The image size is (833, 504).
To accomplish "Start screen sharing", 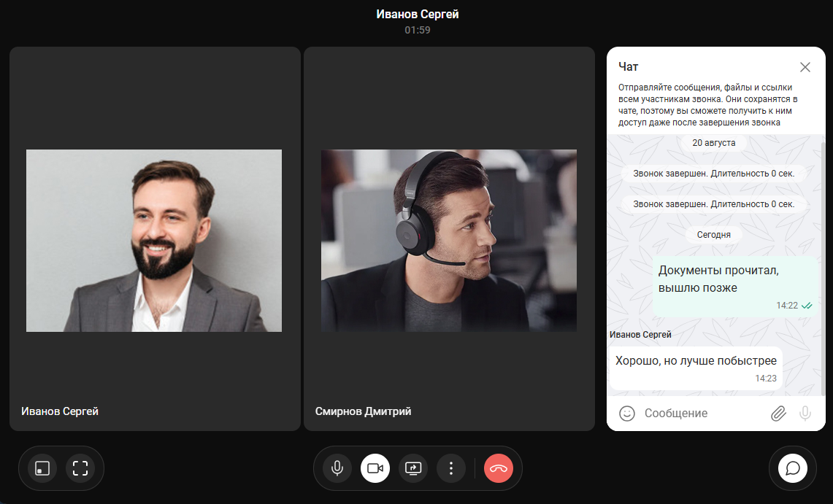I will [413, 468].
